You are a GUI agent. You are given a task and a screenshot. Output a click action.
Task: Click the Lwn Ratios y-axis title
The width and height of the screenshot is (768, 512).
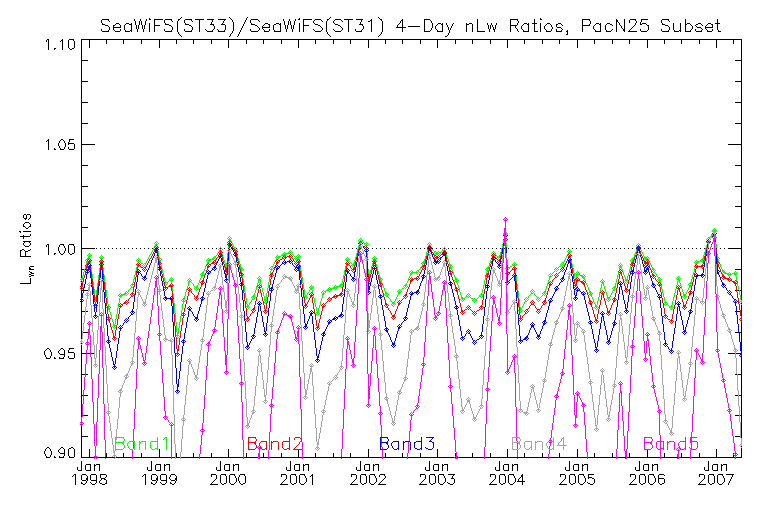[26, 249]
